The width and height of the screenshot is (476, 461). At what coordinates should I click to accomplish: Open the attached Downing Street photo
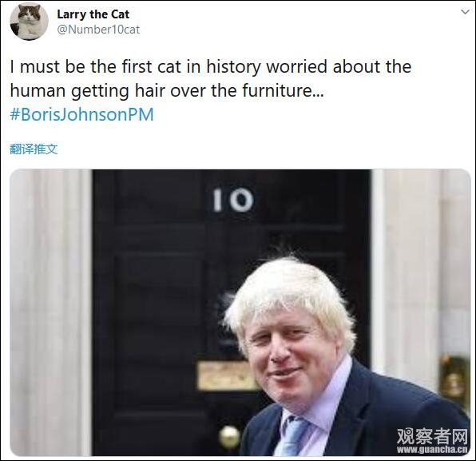coord(240,312)
